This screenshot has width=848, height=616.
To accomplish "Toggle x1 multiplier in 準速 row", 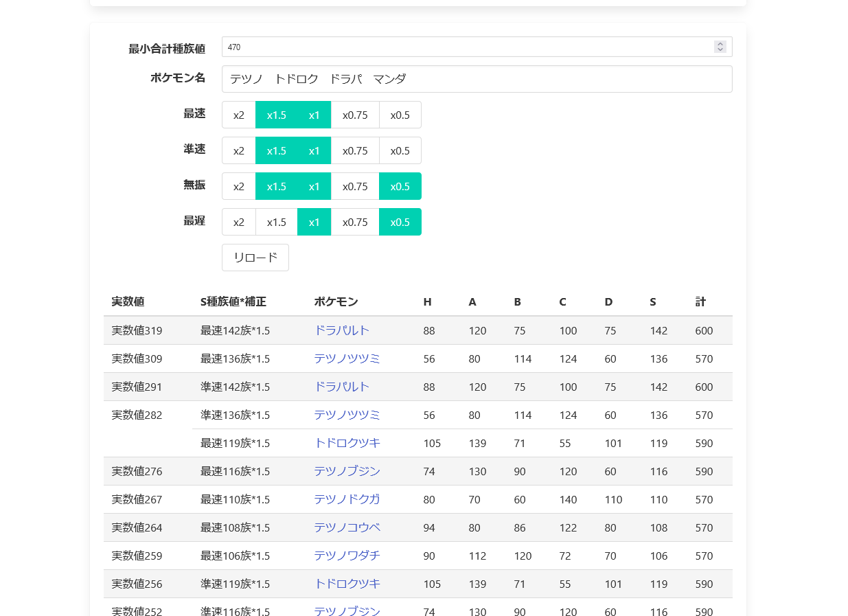I will [x=314, y=150].
